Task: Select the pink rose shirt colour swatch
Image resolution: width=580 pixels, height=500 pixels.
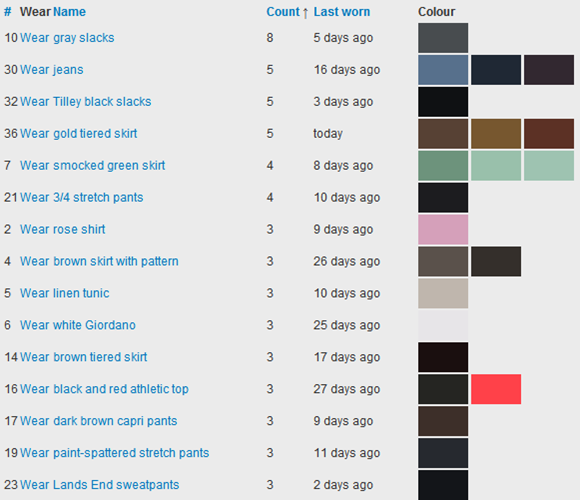Action: point(443,229)
